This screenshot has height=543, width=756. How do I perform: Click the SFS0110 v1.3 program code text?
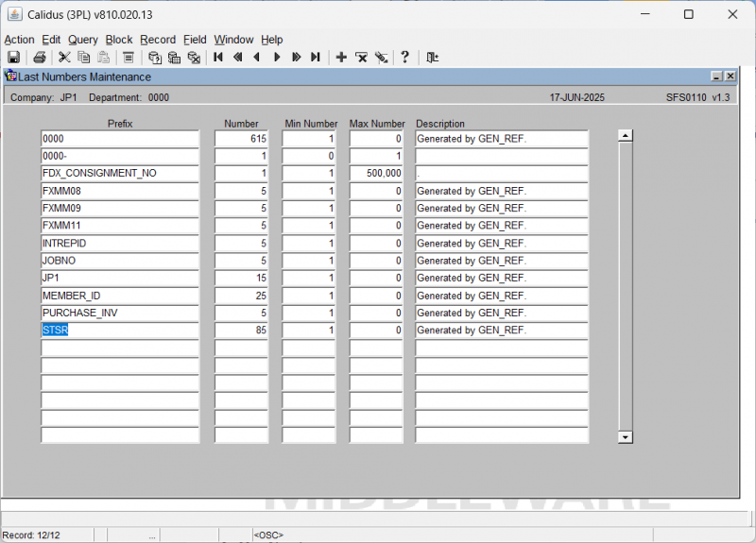[698, 97]
